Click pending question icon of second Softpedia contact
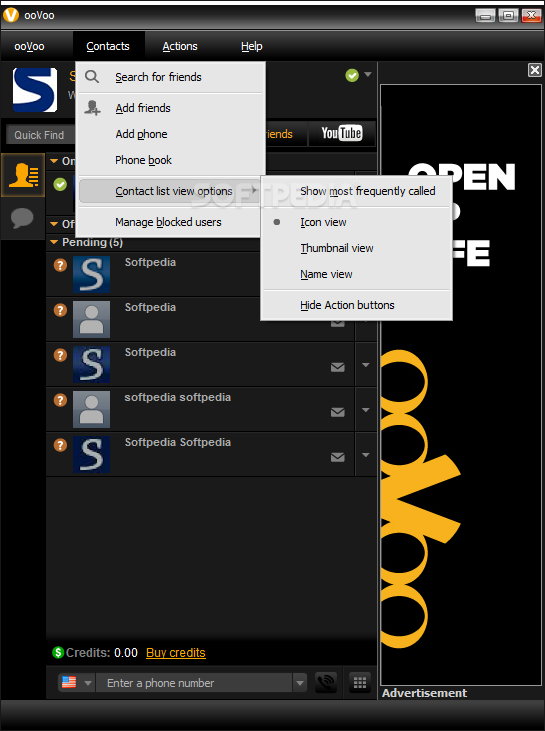545x731 pixels. (x=60, y=310)
